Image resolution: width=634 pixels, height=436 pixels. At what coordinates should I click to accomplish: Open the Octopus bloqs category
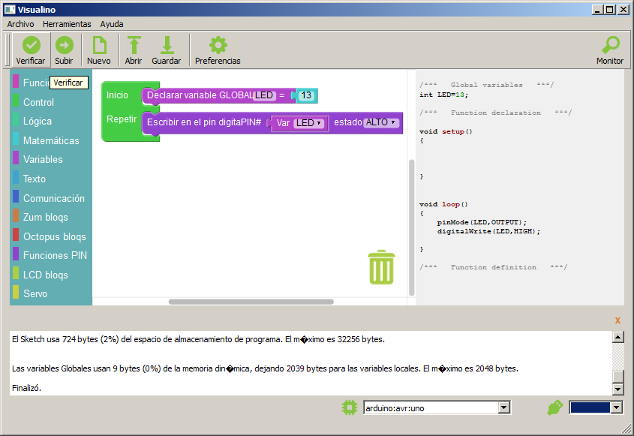point(55,237)
